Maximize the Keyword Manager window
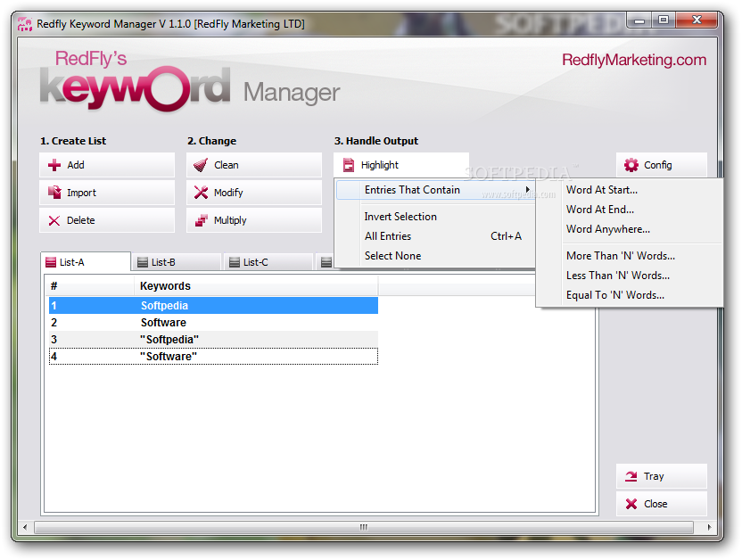 [x=664, y=21]
